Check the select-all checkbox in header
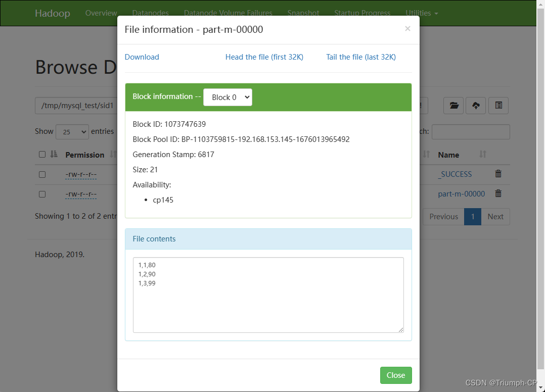Viewport: 545px width, 392px height. pyautogui.click(x=42, y=154)
